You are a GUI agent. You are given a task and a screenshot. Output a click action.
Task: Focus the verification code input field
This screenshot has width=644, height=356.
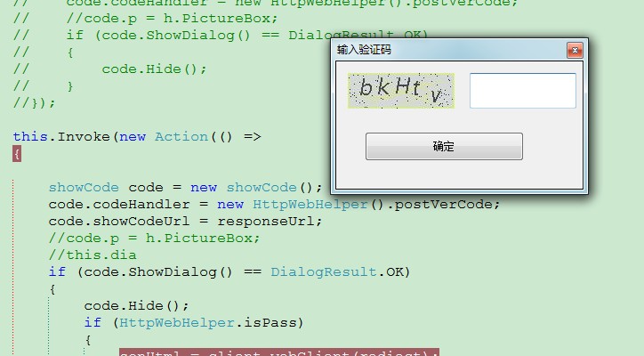pos(522,91)
